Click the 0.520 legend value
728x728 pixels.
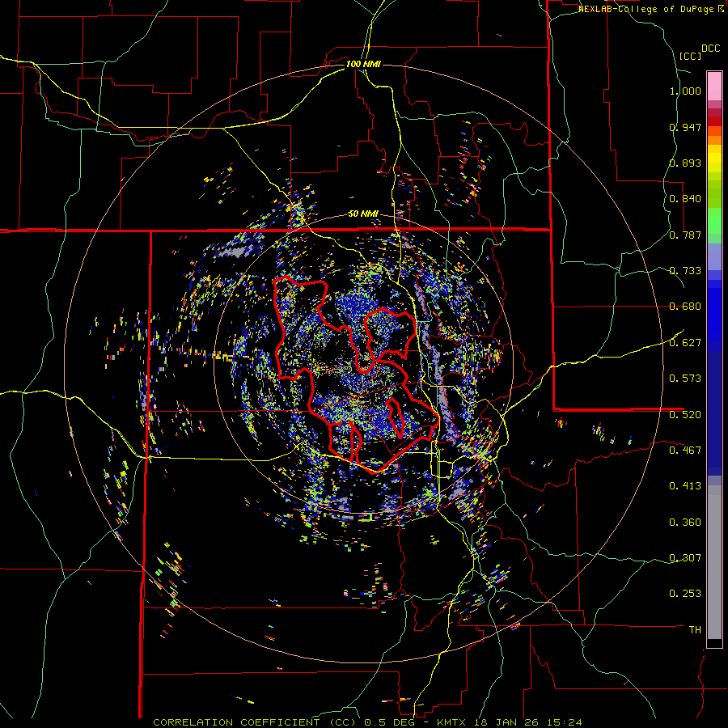coord(685,415)
